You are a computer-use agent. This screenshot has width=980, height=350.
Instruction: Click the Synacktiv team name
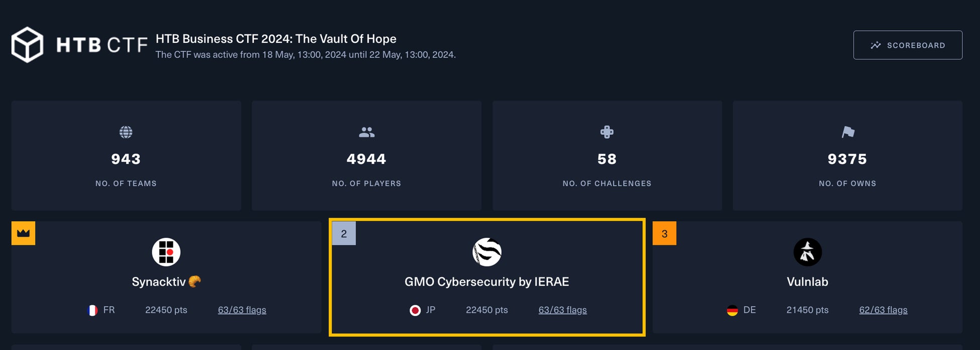pos(159,282)
